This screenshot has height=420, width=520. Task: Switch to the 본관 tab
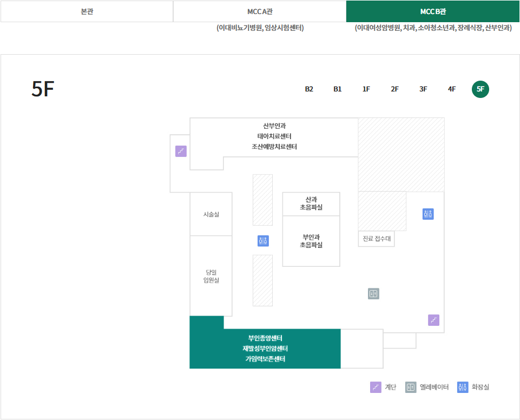coord(87,11)
